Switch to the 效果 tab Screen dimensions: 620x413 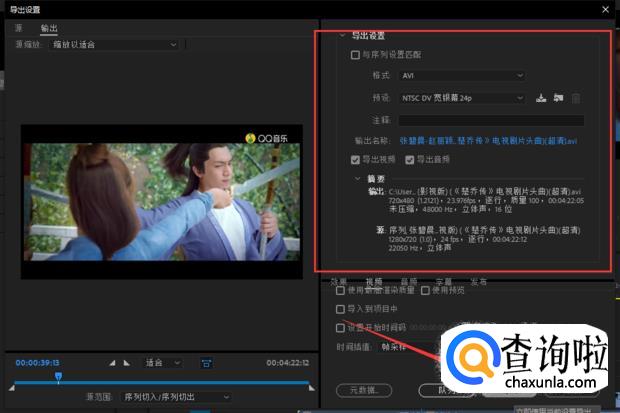(x=339, y=282)
